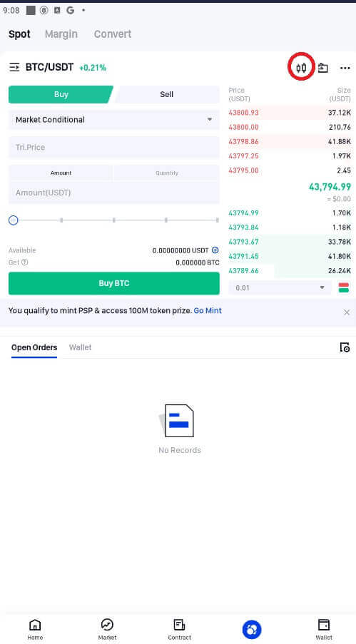Select the Buy side toggle
The width and height of the screenshot is (356, 644).
[61, 94]
